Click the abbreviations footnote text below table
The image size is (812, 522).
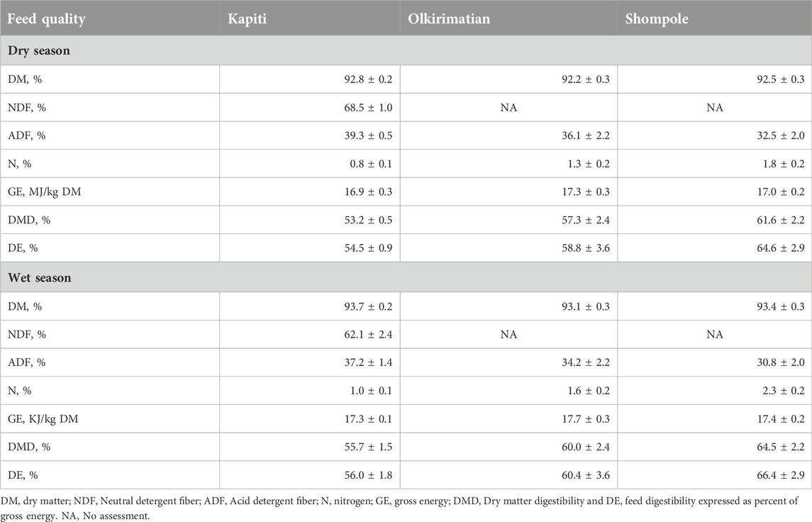399,509
